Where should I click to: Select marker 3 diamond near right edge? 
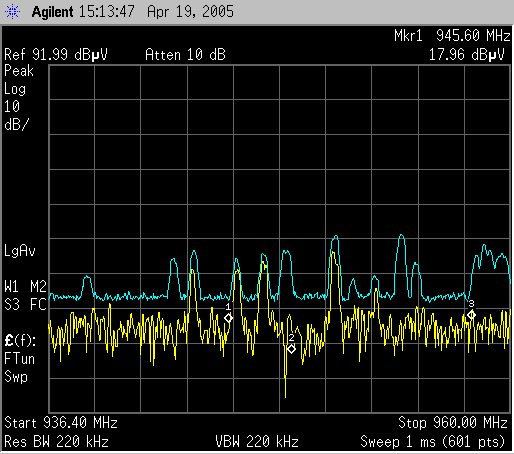pos(471,315)
